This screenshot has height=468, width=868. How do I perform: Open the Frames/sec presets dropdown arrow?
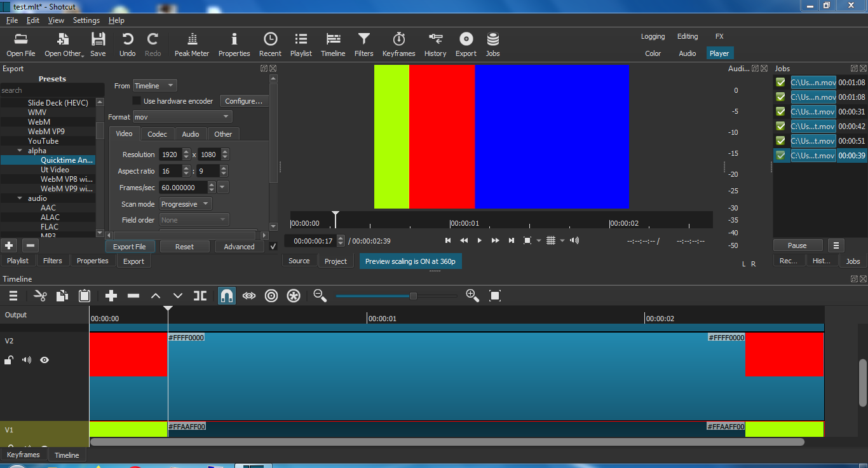(223, 187)
